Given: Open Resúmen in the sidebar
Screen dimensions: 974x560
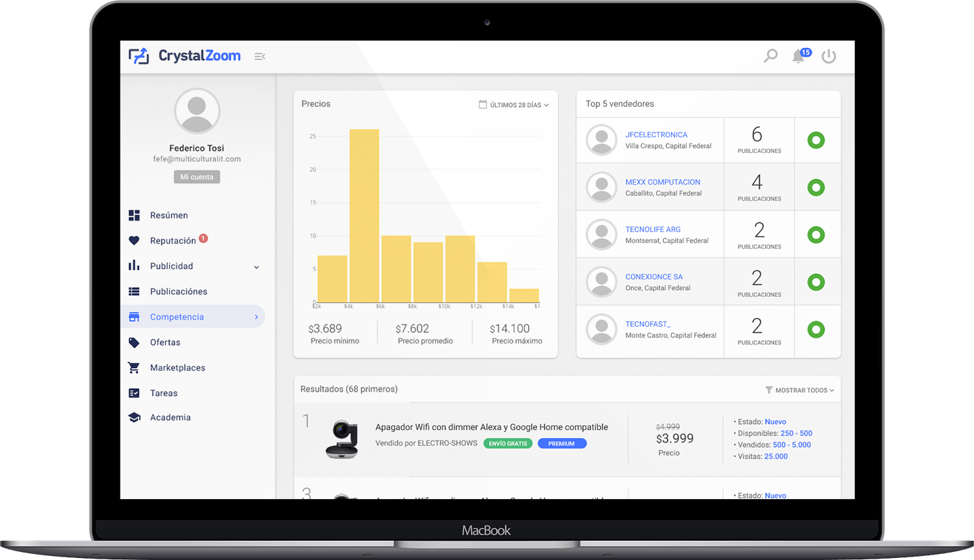Looking at the screenshot, I should [x=168, y=215].
